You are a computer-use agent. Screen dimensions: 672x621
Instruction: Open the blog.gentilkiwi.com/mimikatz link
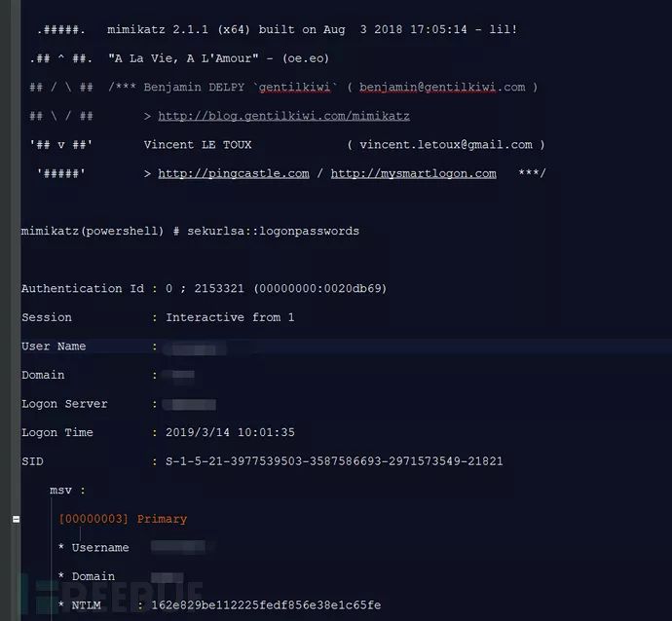[283, 116]
